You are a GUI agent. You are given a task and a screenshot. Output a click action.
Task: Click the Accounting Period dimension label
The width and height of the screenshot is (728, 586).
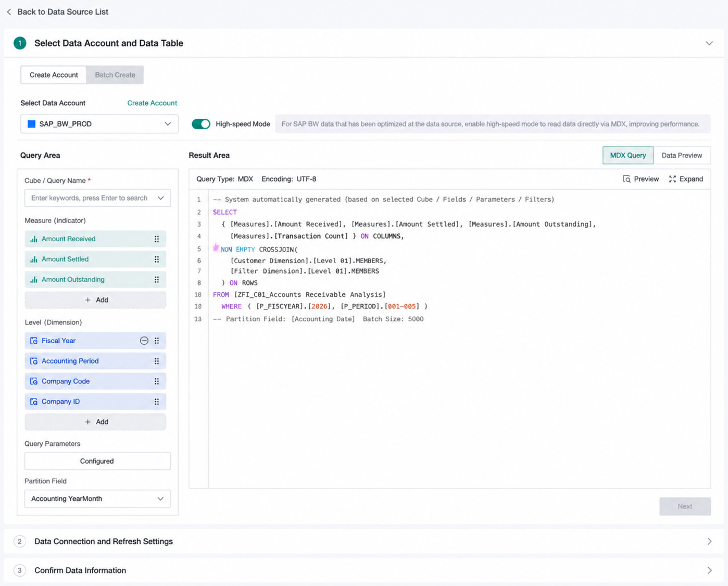[70, 361]
